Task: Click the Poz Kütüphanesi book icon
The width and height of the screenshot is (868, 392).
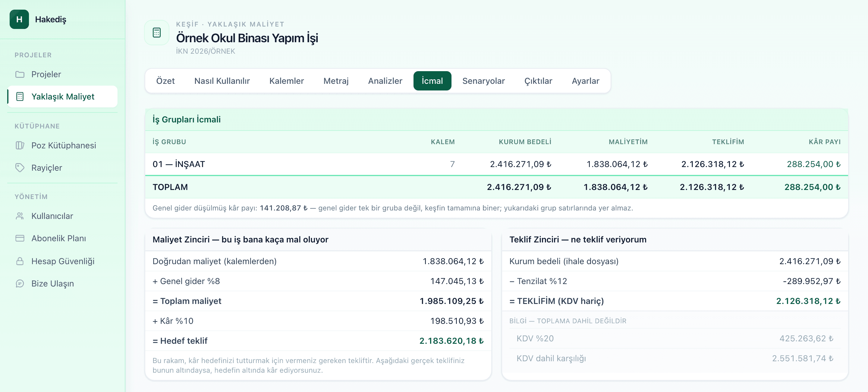Action: [x=20, y=145]
